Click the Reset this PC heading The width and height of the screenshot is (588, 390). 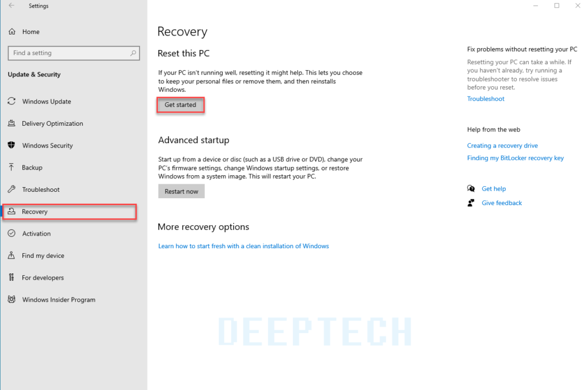click(x=183, y=53)
